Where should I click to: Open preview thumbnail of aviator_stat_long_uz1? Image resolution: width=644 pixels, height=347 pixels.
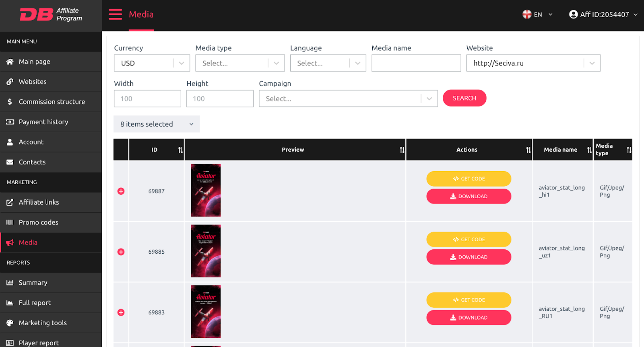(x=206, y=251)
